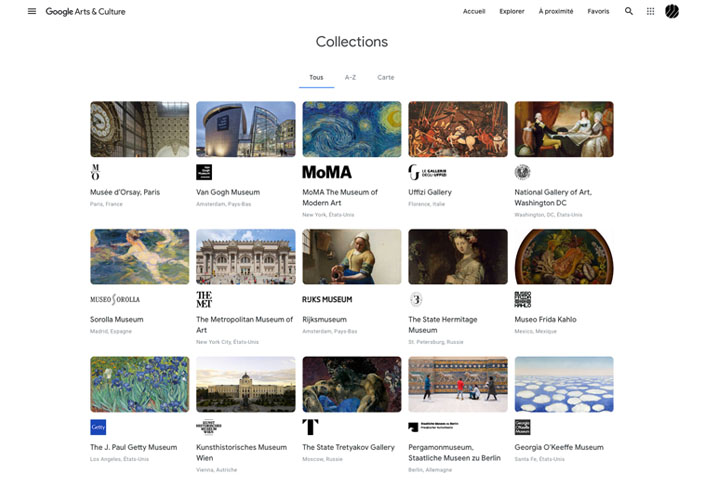Click the Florence, Italie location text
This screenshot has width=709, height=482.
coord(426,204)
